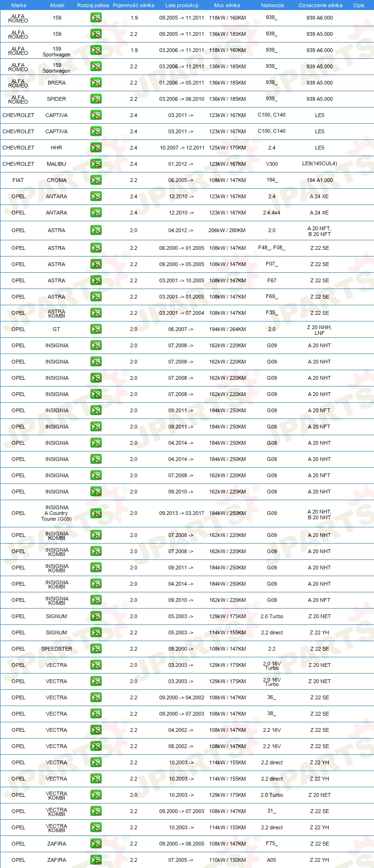This screenshot has width=374, height=868.
Task: Click the fuel icon in the Astra F48_, F08_ row
Action: point(96,248)
